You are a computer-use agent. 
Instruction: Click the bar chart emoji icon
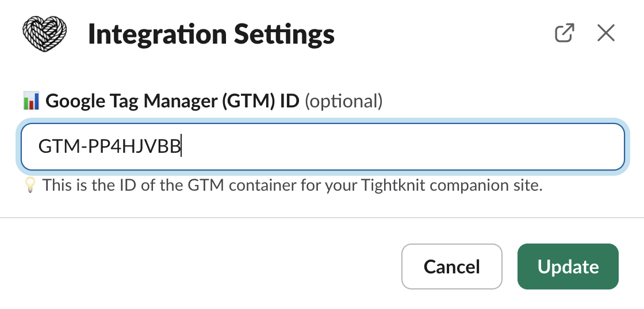pos(30,102)
